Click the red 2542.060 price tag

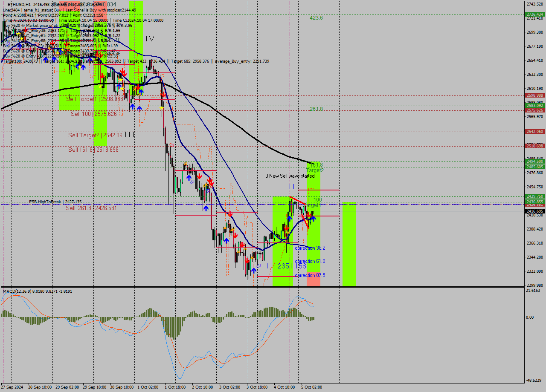[535, 131]
